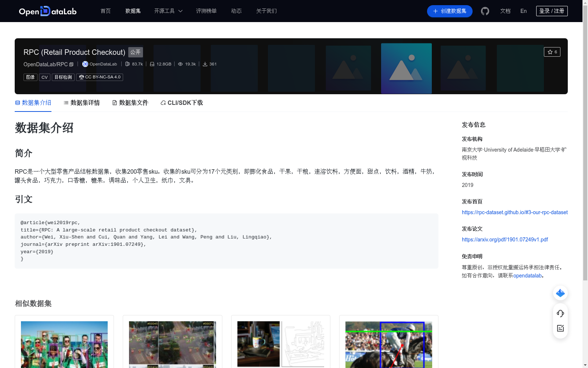Viewport: 588px width, 368px height.
Task: Click the CV tag
Action: click(x=44, y=77)
